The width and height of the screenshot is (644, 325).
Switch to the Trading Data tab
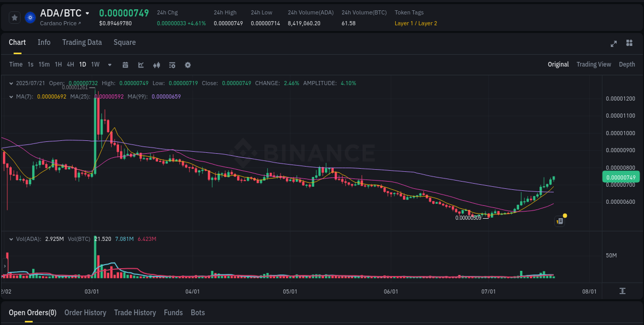82,42
